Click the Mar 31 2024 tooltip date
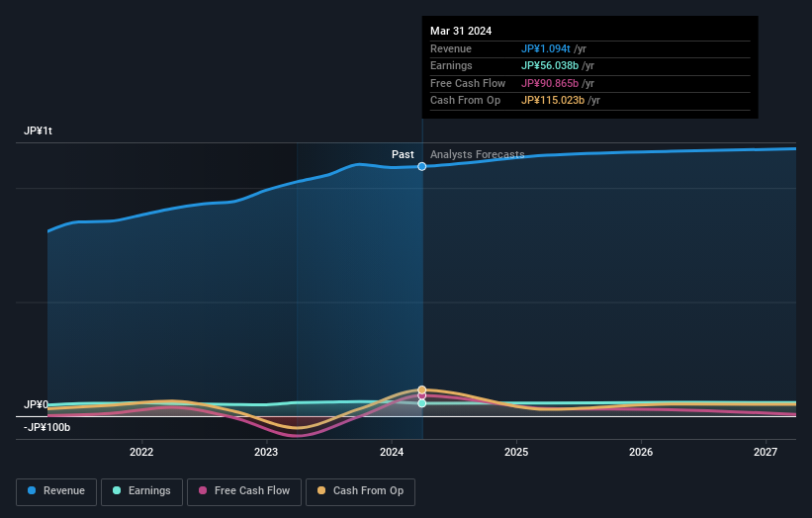The width and height of the screenshot is (812, 518). [x=461, y=31]
